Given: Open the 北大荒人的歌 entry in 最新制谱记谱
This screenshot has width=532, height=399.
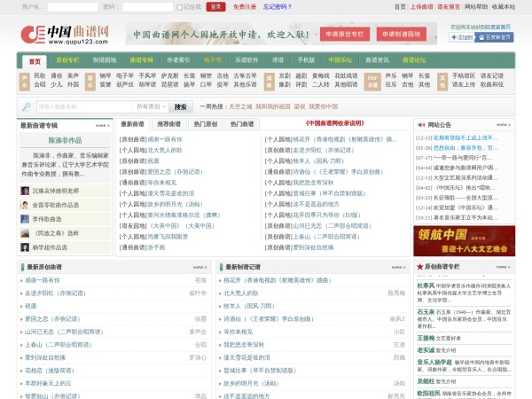Looking at the screenshot, I should pyautogui.click(x=241, y=293).
